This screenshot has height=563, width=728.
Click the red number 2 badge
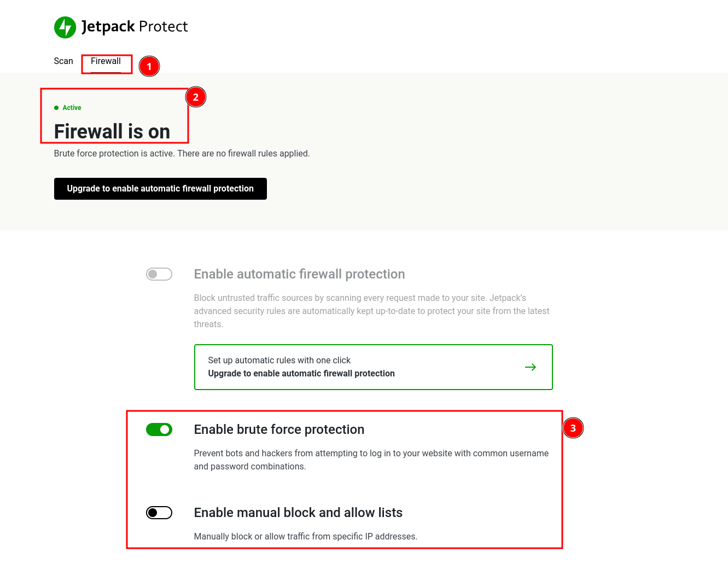[196, 97]
